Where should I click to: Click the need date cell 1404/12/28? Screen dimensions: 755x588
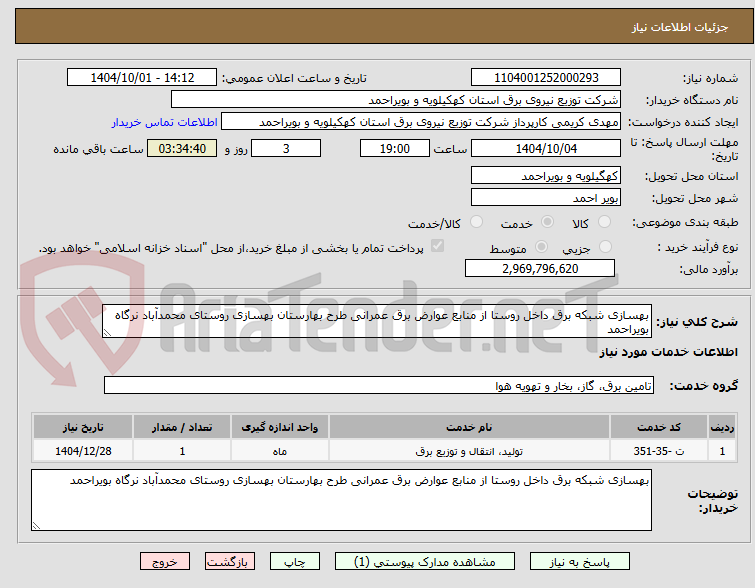pos(83,451)
